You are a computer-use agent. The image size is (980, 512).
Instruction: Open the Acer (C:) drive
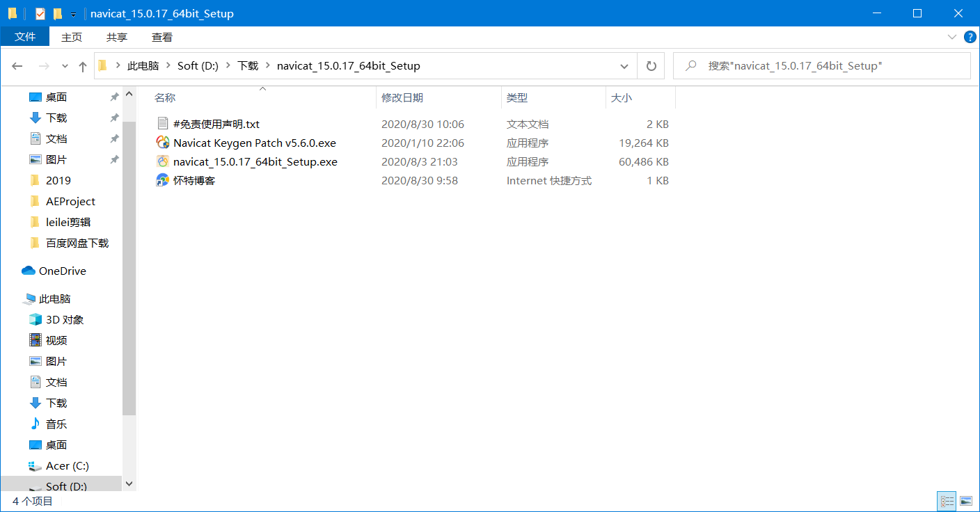click(x=67, y=465)
